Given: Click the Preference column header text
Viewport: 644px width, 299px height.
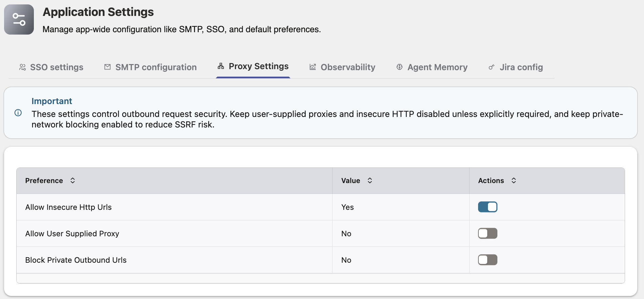Looking at the screenshot, I should [x=44, y=181].
